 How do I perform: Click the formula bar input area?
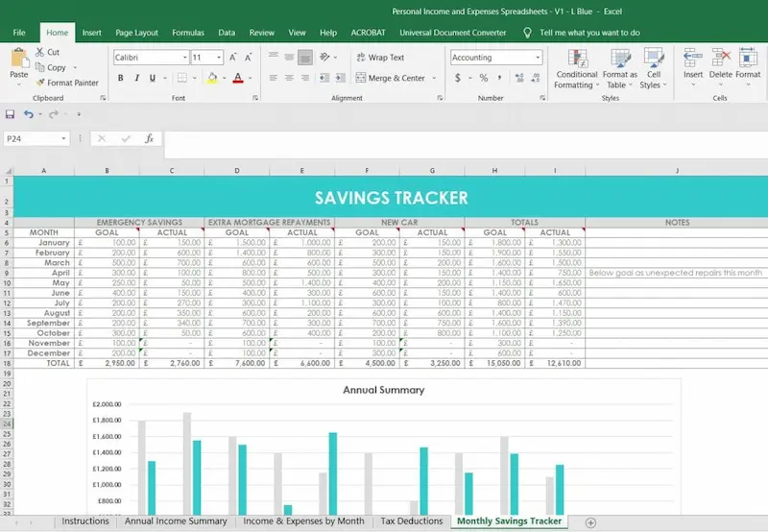[x=466, y=144]
